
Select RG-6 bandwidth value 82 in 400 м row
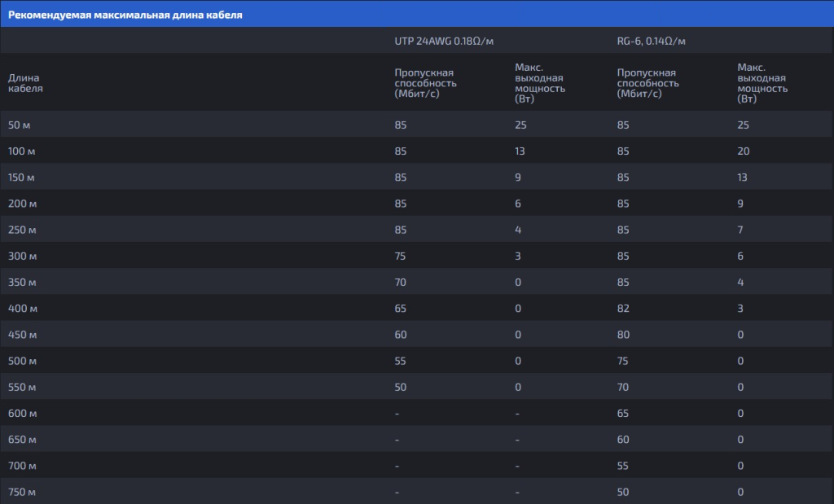(623, 309)
